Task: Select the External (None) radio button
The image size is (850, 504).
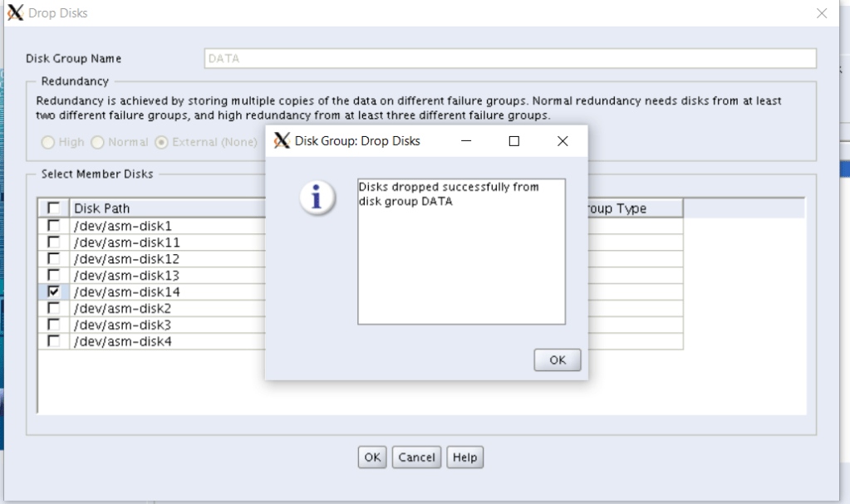Action: (162, 142)
